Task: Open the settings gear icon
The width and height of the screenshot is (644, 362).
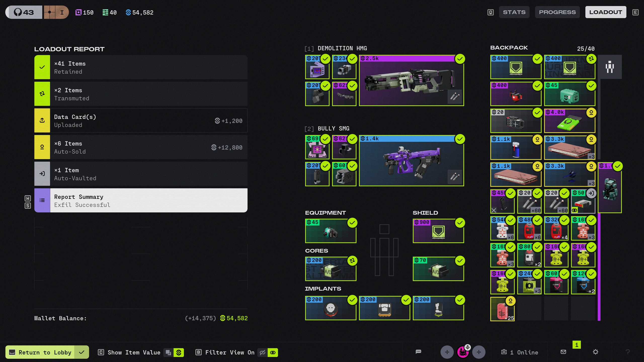Action: tap(595, 352)
